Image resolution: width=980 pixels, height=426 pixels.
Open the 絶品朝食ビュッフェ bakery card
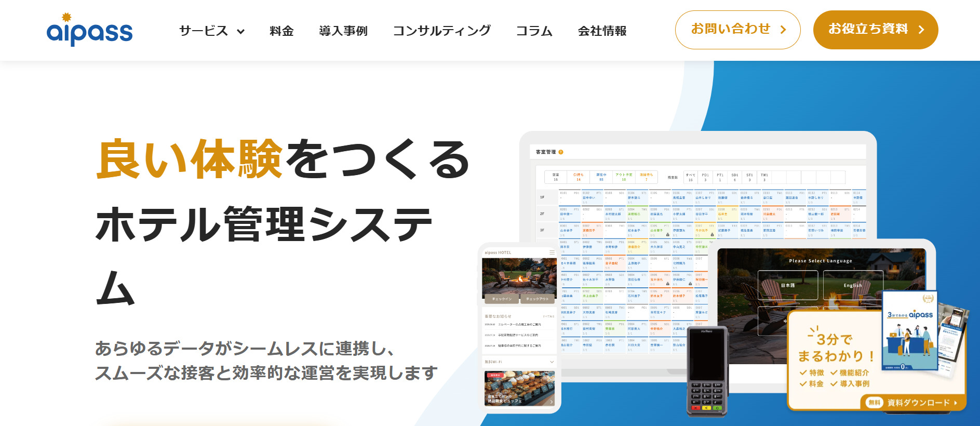[x=519, y=389]
